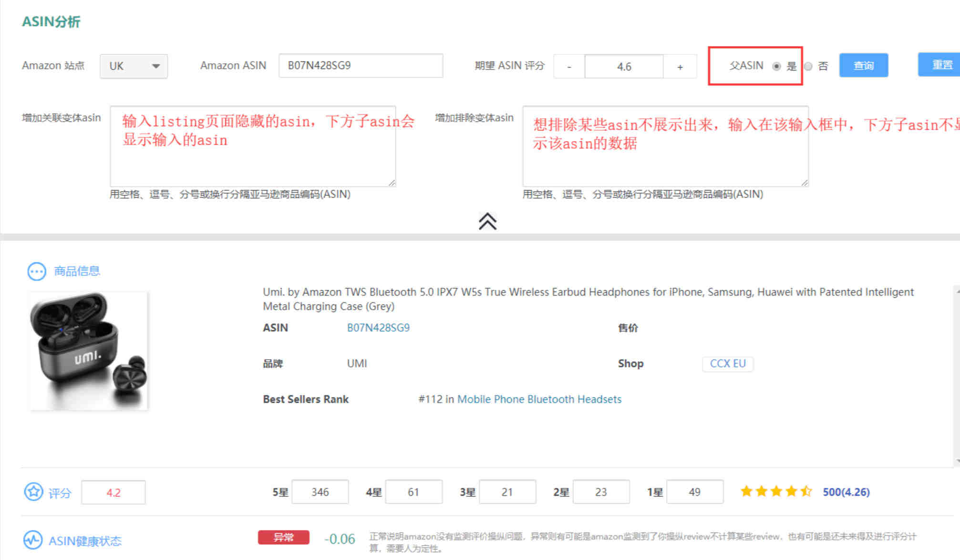960x560 pixels.
Task: Open the 500(4.26) reviews link
Action: click(x=846, y=492)
